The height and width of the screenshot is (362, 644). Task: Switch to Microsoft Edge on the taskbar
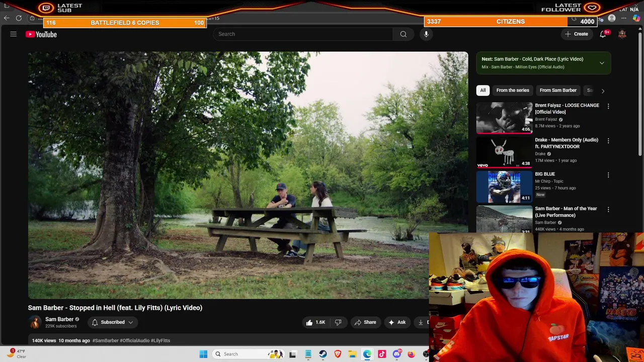click(x=367, y=354)
